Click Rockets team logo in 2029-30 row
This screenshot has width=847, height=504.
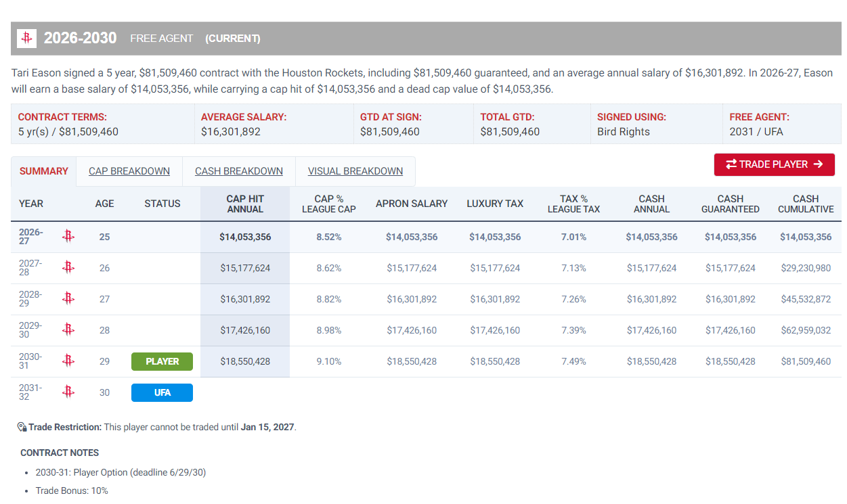[68, 329]
